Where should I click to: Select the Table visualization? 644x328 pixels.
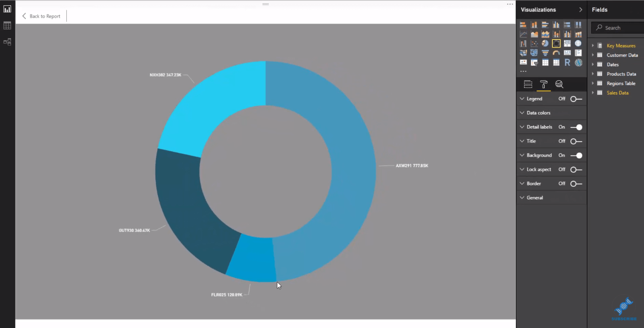pos(545,62)
